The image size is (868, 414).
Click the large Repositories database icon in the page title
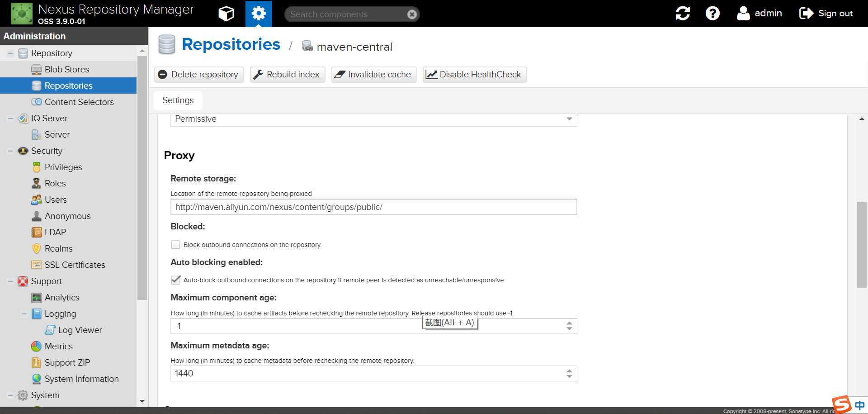click(167, 45)
